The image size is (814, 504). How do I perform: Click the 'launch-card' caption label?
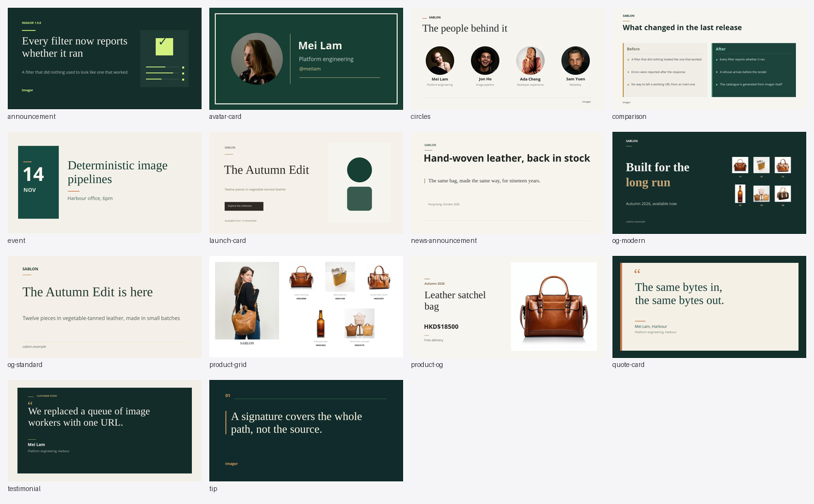(x=227, y=241)
